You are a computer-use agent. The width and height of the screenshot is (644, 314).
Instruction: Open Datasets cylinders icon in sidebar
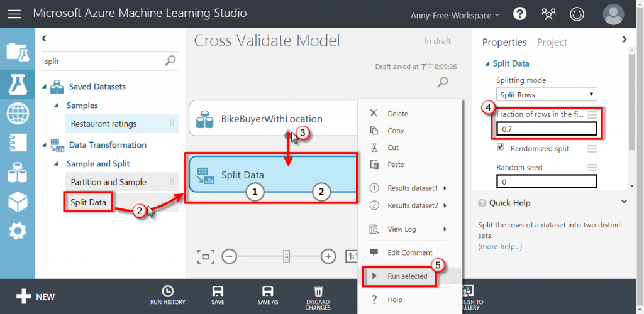click(x=18, y=172)
